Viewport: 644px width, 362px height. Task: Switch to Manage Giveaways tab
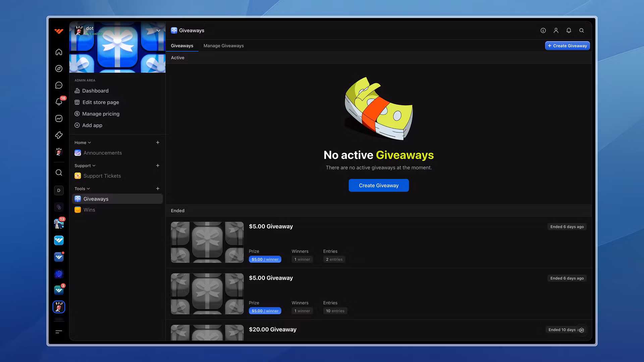point(223,46)
